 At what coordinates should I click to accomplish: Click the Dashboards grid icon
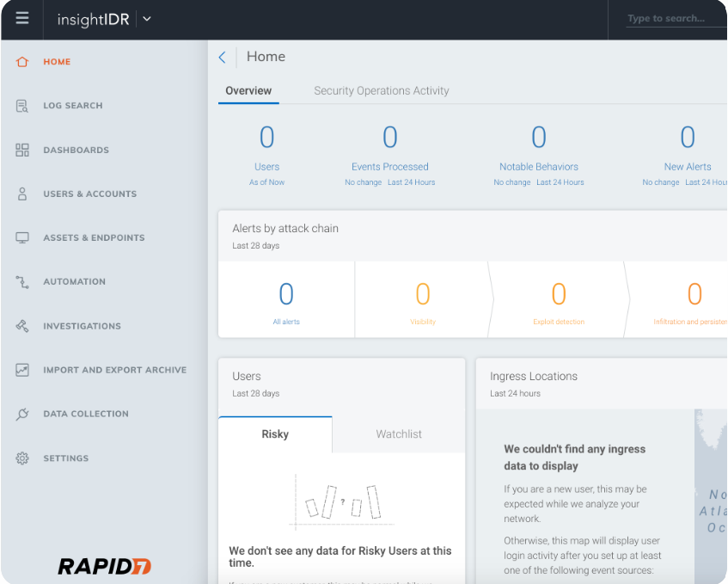(22, 150)
